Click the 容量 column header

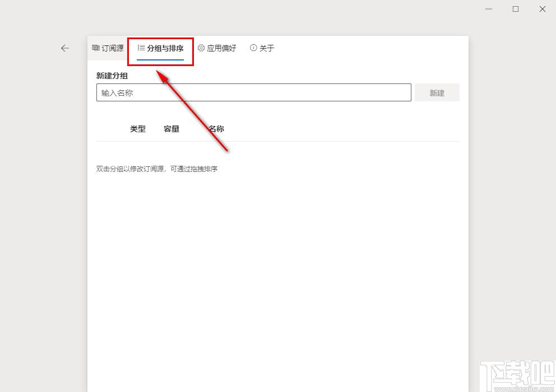coord(172,129)
